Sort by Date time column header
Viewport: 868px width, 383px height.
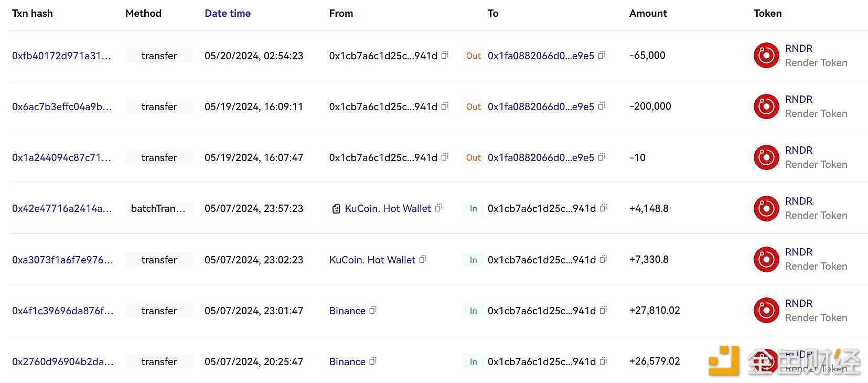tap(228, 14)
